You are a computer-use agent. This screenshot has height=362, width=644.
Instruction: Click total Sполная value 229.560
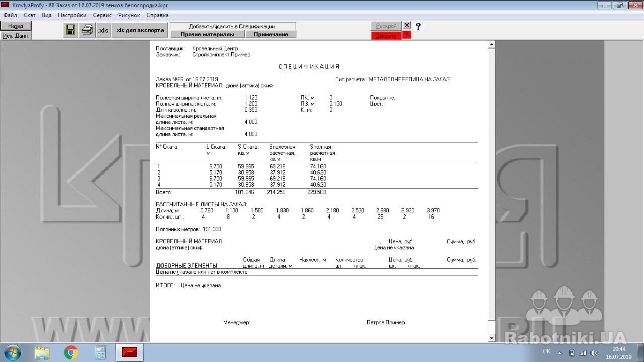(316, 192)
